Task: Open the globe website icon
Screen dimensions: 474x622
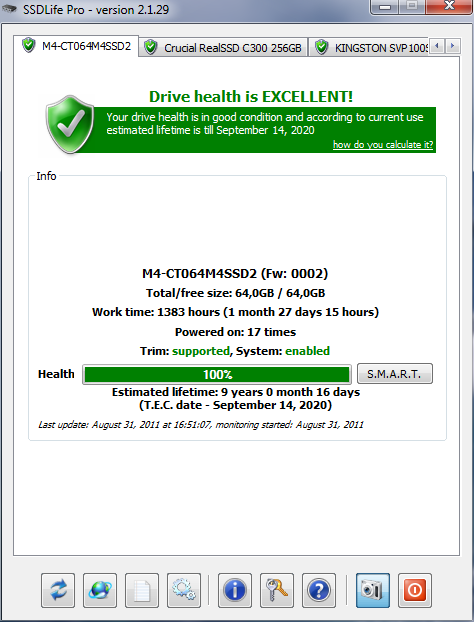Action: pyautogui.click(x=100, y=590)
